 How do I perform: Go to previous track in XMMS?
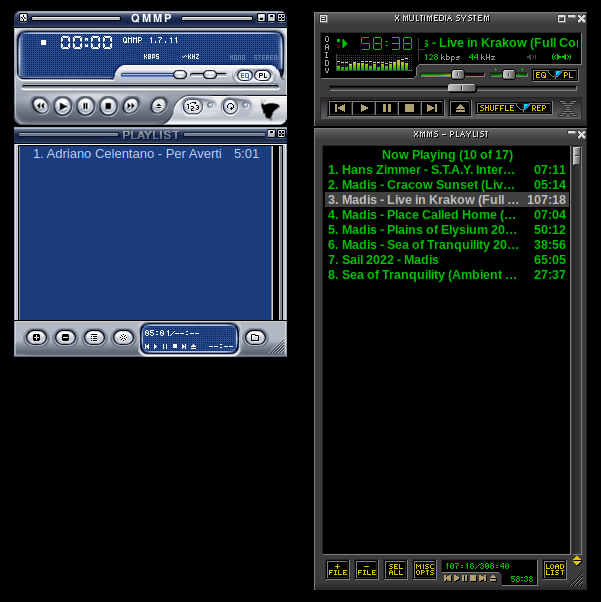(x=340, y=108)
